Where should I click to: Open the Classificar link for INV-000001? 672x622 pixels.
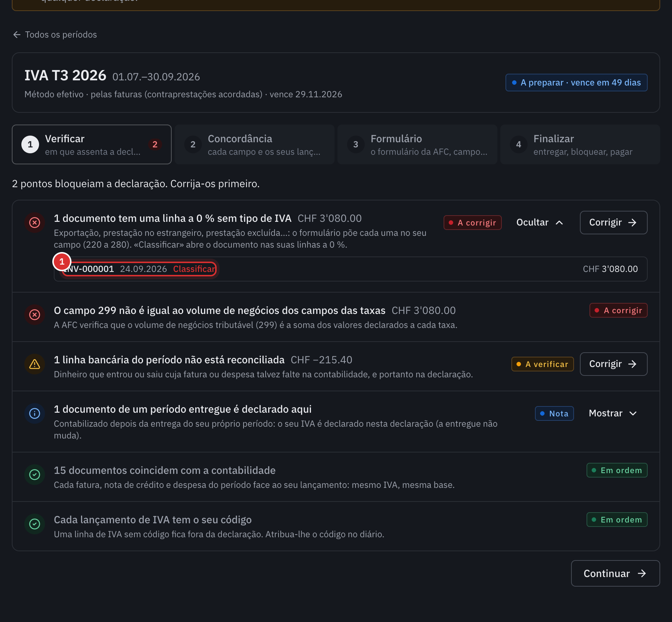(x=194, y=269)
